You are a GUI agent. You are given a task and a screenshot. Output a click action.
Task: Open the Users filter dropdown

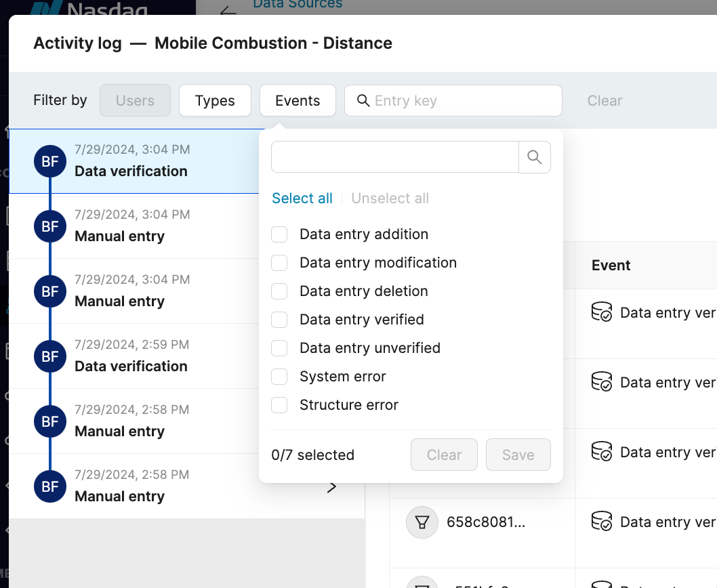135,100
